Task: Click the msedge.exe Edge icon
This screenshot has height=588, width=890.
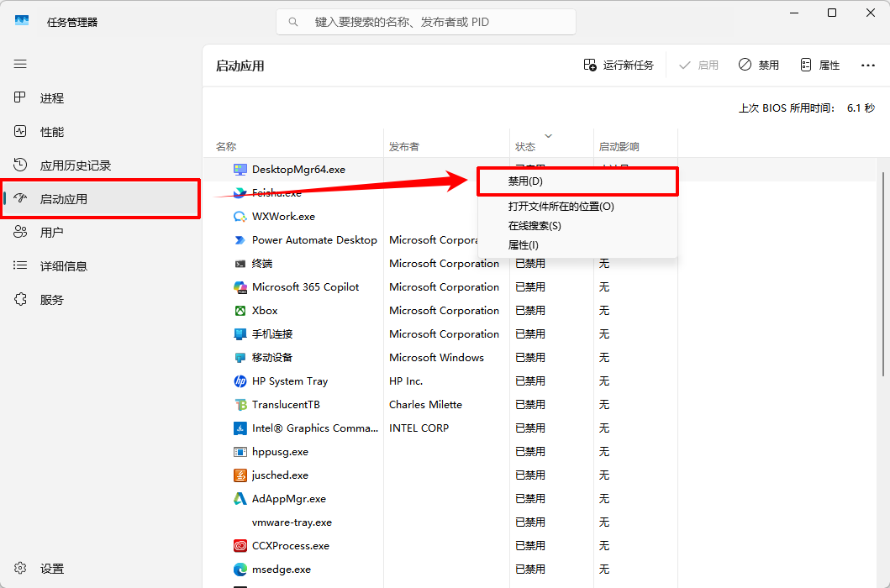Action: pyautogui.click(x=240, y=570)
